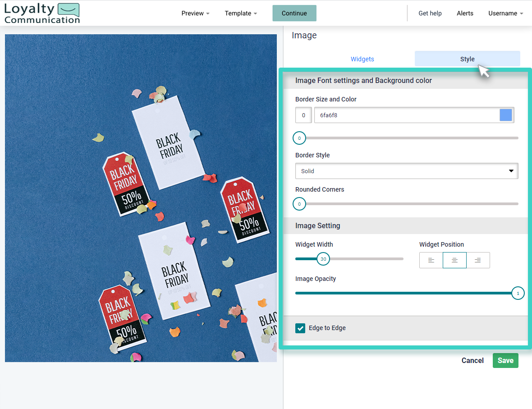Click the Rounded Corners slider handle
Viewport: 532px width, 409px height.
[299, 204]
